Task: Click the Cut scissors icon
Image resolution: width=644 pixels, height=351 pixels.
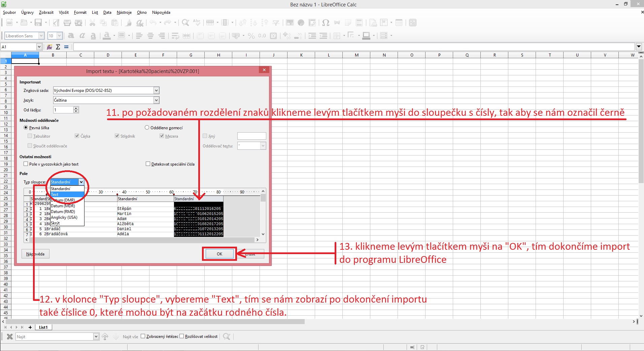Action: point(92,23)
